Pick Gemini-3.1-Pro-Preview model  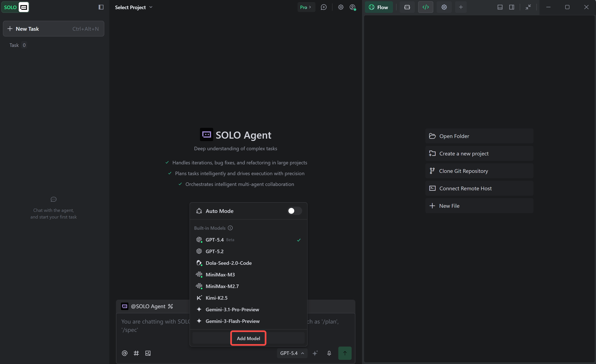248,309
